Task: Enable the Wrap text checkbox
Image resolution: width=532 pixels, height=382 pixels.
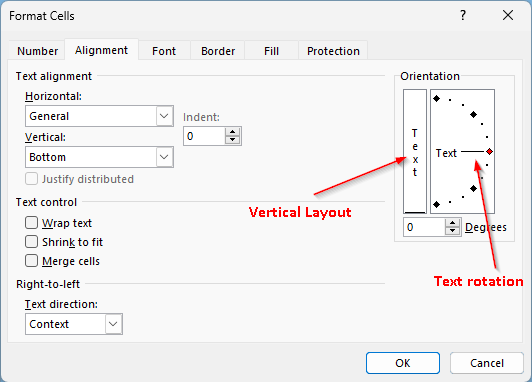Action: [x=31, y=223]
